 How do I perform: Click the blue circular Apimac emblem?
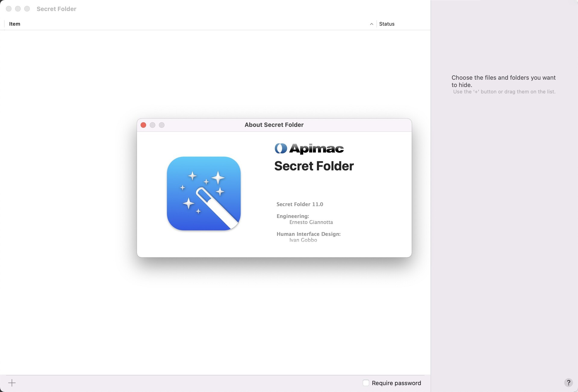pyautogui.click(x=280, y=148)
